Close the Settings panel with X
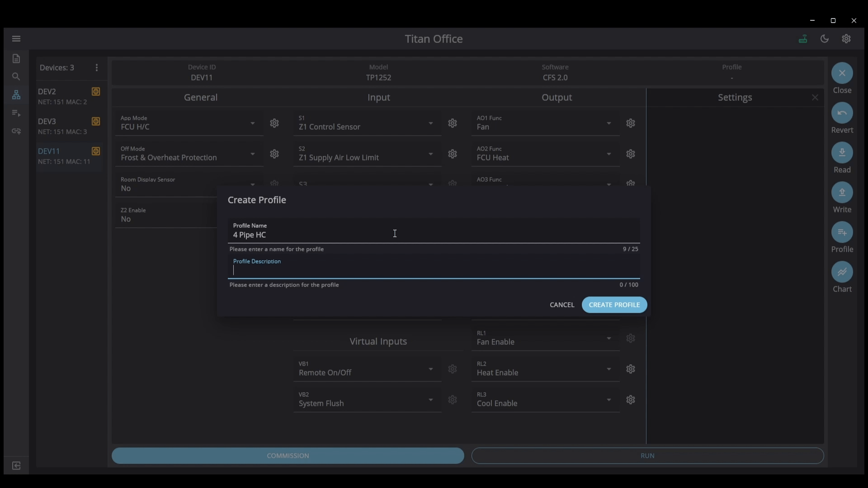The image size is (868, 488). tap(815, 98)
